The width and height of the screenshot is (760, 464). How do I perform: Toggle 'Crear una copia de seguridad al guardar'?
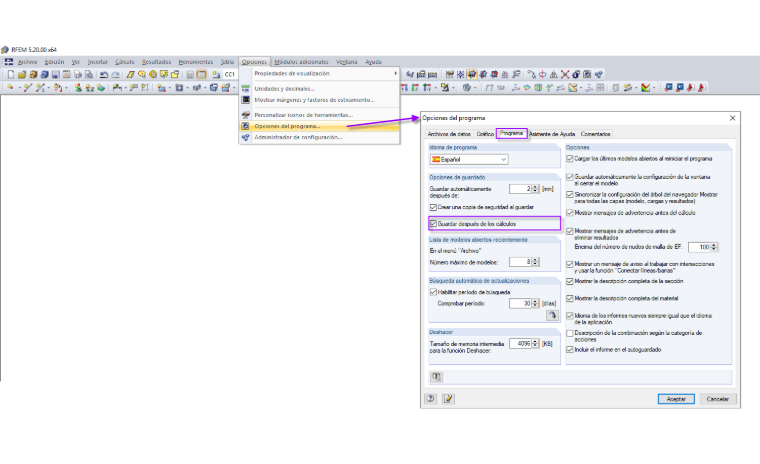point(433,207)
